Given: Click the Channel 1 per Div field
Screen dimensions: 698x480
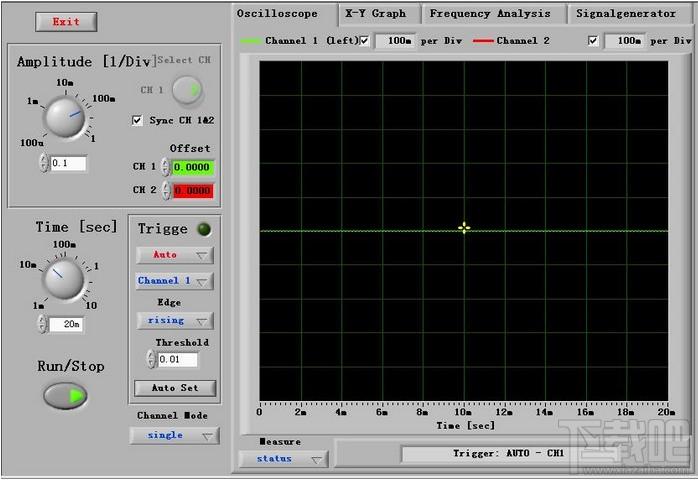Looking at the screenshot, I should 395,41.
